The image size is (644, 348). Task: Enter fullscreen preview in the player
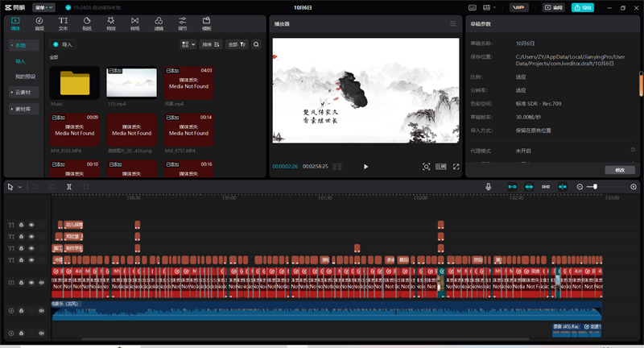click(x=456, y=166)
